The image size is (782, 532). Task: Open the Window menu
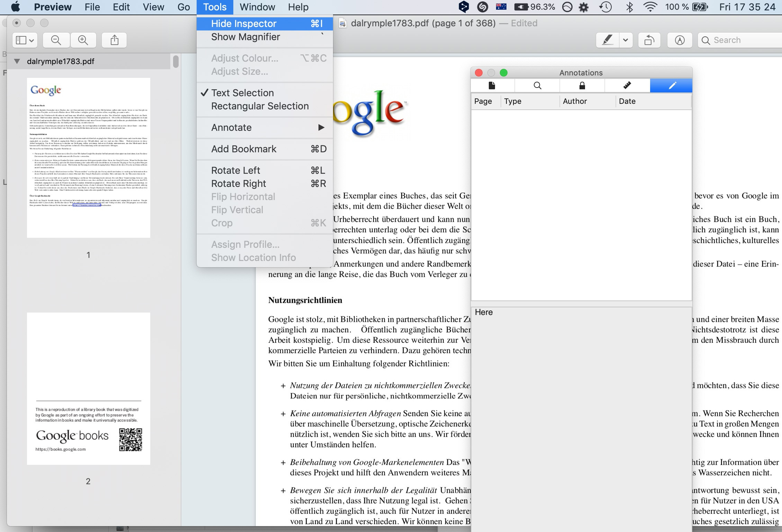click(257, 7)
